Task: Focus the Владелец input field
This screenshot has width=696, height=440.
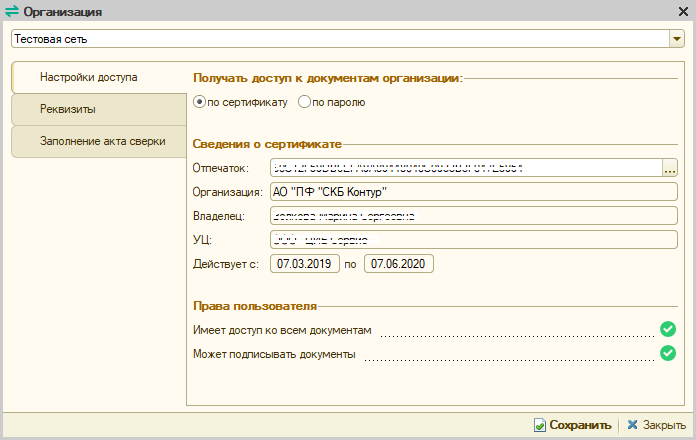Action: pos(473,216)
